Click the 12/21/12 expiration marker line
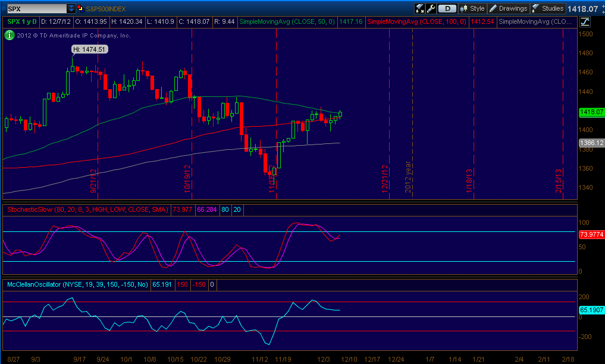Screen dimensions: 605x364 pos(389,114)
